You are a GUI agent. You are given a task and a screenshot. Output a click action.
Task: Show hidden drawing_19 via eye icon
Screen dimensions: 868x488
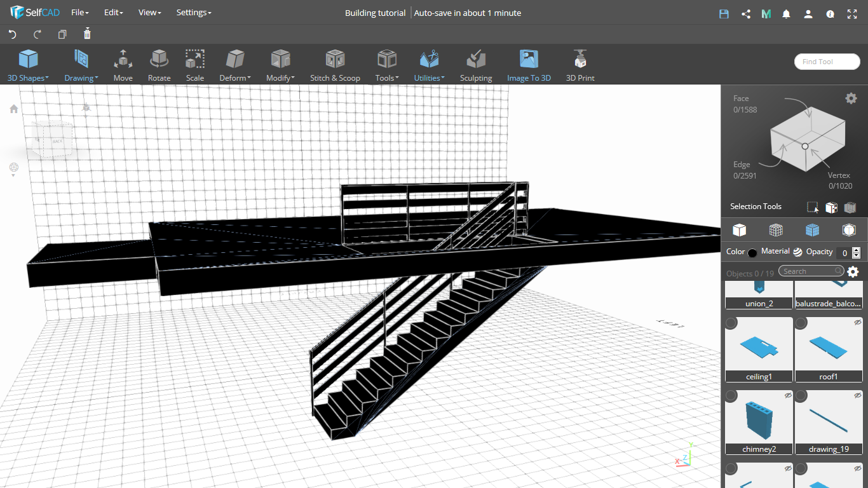click(858, 395)
